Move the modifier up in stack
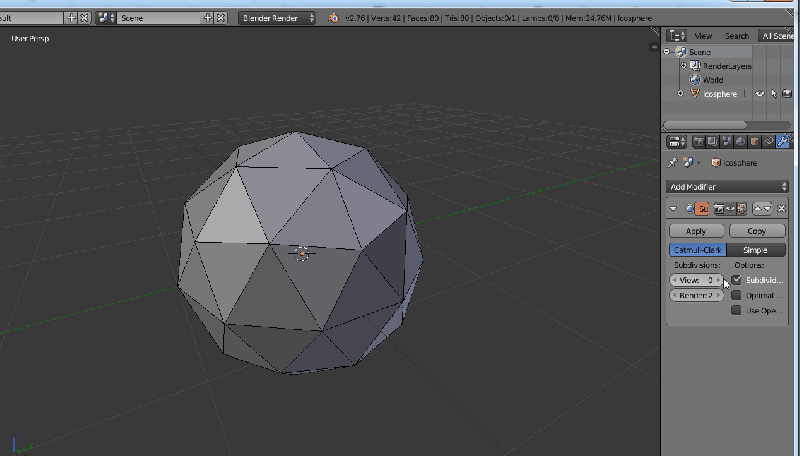The height and width of the screenshot is (456, 800). click(758, 209)
